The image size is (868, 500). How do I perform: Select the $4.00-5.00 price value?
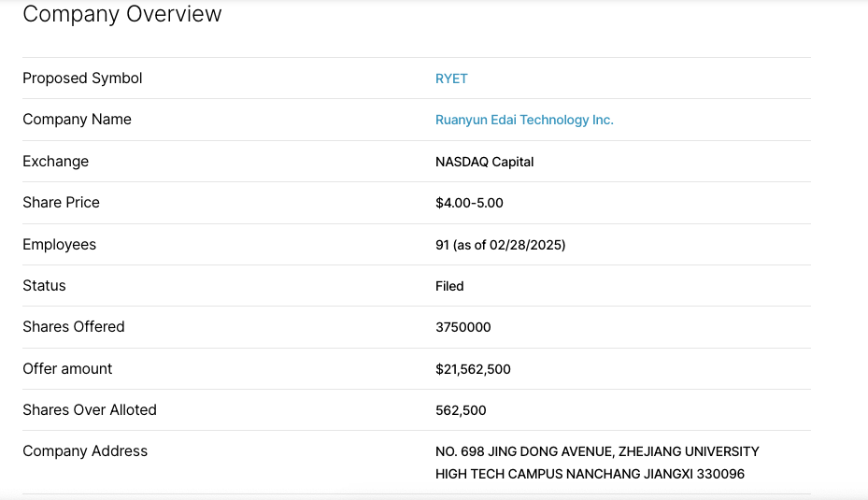tap(469, 203)
